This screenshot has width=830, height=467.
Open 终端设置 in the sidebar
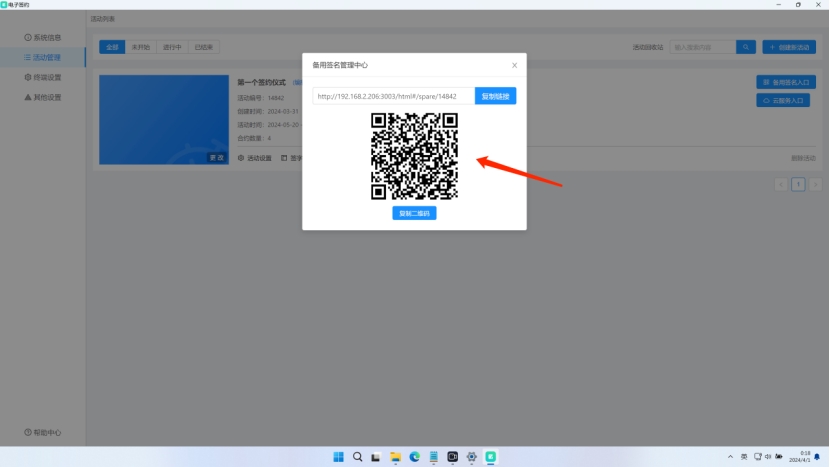click(x=43, y=77)
